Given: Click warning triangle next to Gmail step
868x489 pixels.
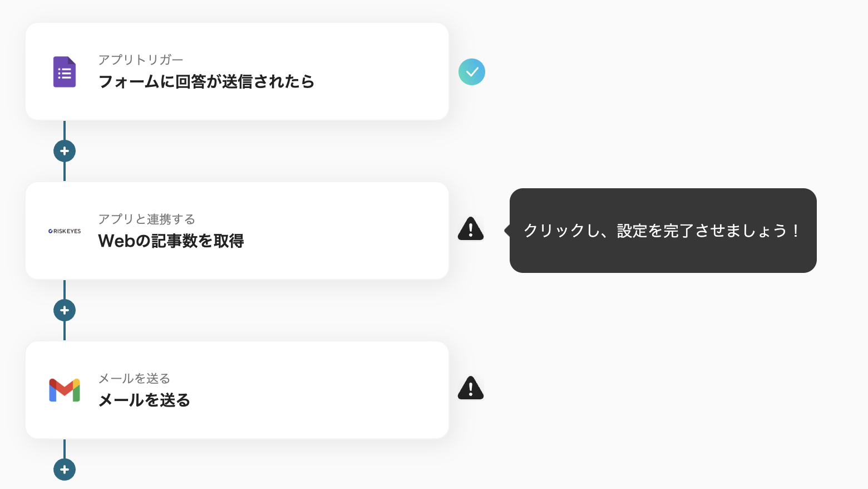Looking at the screenshot, I should tap(471, 388).
